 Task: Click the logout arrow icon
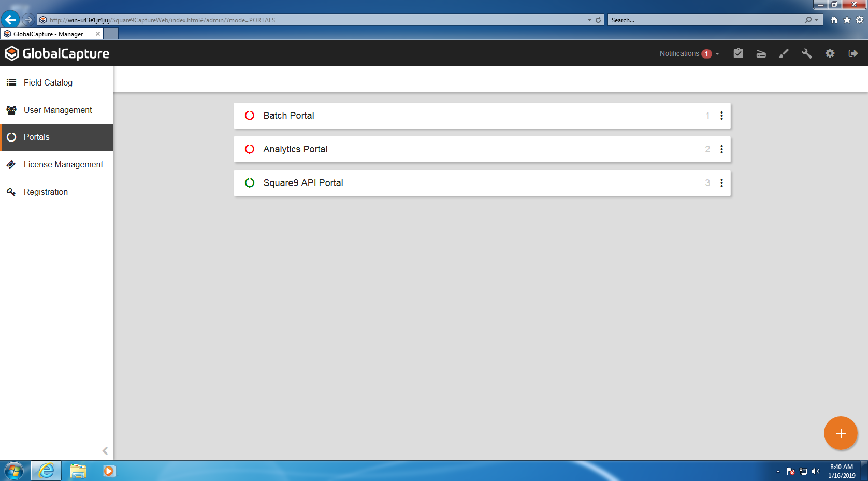(x=853, y=53)
